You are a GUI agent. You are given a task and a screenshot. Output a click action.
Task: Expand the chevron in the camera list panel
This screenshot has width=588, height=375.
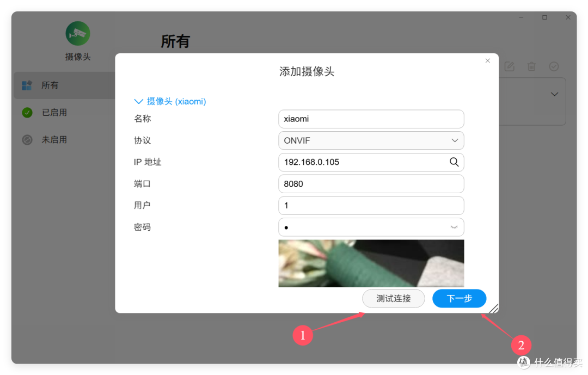point(554,94)
